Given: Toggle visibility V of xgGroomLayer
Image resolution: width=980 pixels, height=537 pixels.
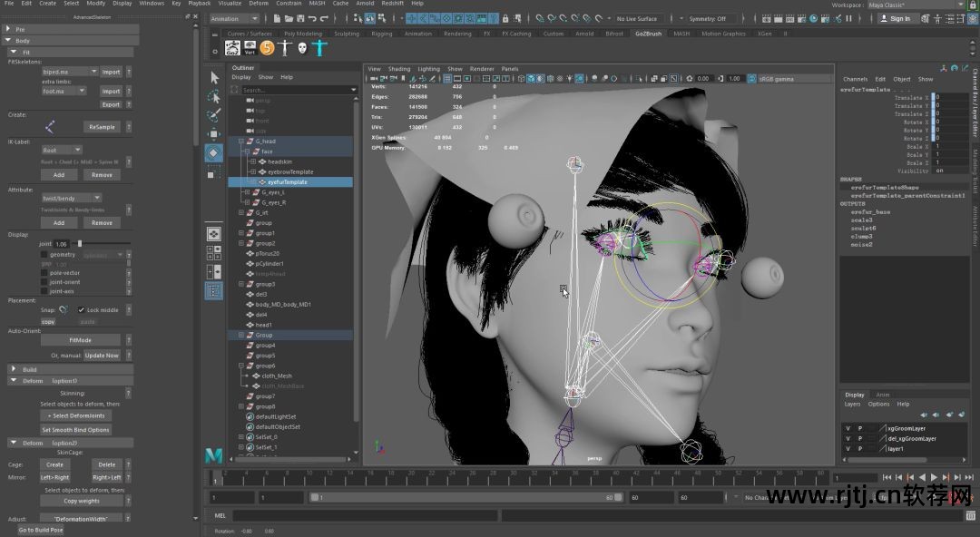Looking at the screenshot, I should [848, 427].
